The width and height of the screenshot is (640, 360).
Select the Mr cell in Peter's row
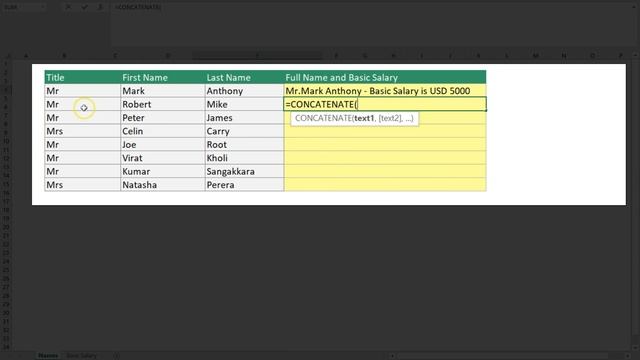82,118
